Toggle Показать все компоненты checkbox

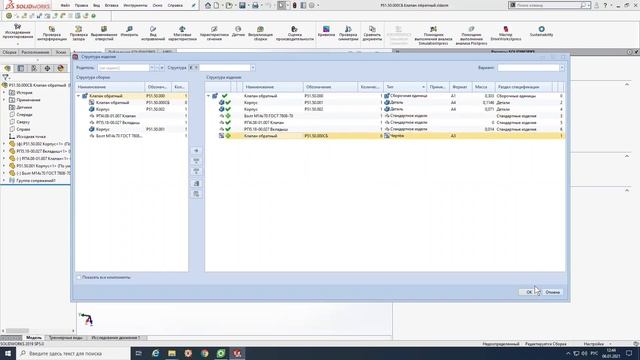coord(79,278)
